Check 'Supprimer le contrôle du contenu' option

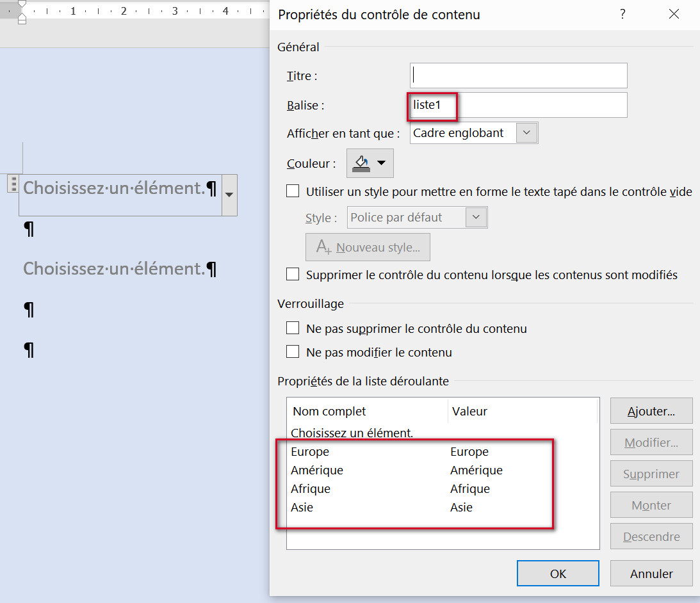click(x=293, y=275)
